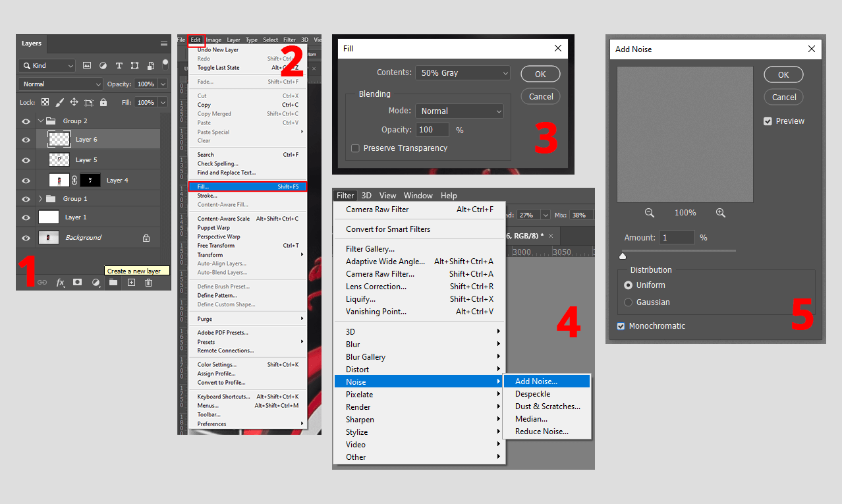Filter layers by adjustment layer icon
Viewport: 842px width, 504px height.
tap(103, 66)
